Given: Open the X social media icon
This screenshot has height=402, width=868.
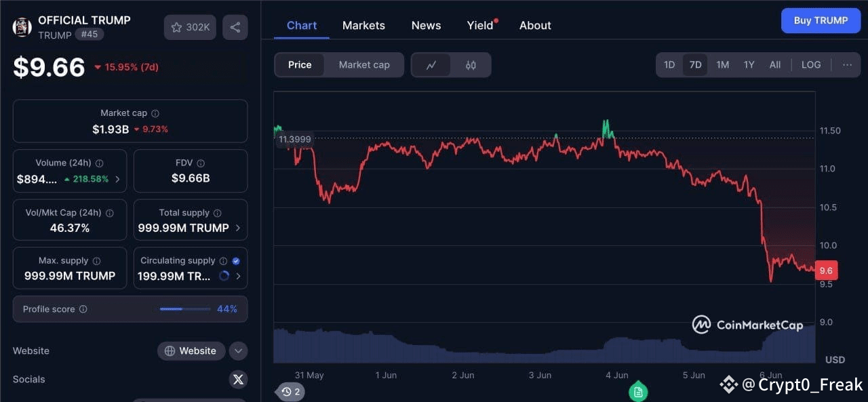Looking at the screenshot, I should point(238,379).
